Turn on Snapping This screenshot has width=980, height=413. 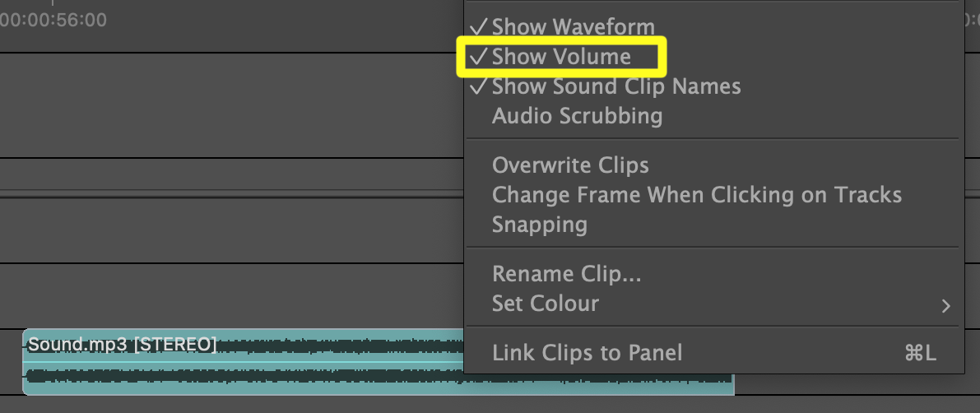coord(539,225)
